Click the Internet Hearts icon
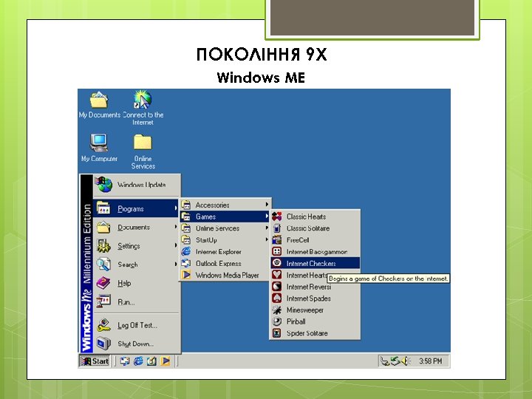The width and height of the screenshot is (532, 399). [277, 275]
